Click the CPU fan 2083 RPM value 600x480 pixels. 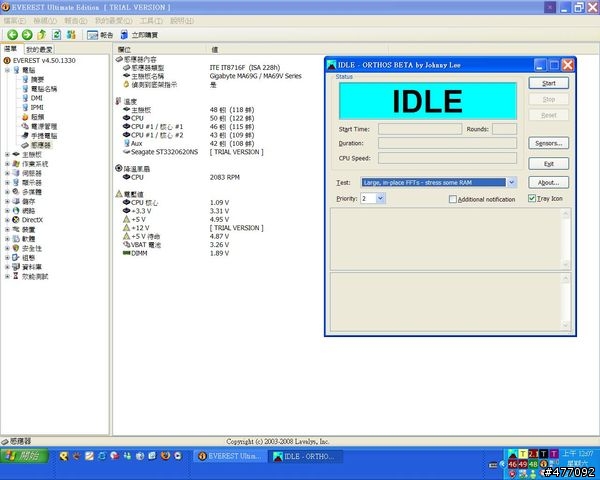[225, 177]
